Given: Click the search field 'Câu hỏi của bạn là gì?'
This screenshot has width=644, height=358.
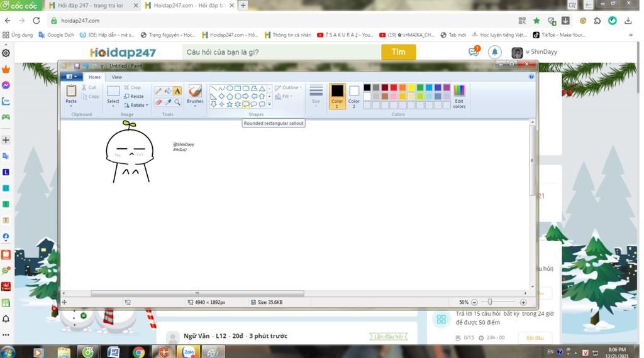Looking at the screenshot, I should pos(281,52).
